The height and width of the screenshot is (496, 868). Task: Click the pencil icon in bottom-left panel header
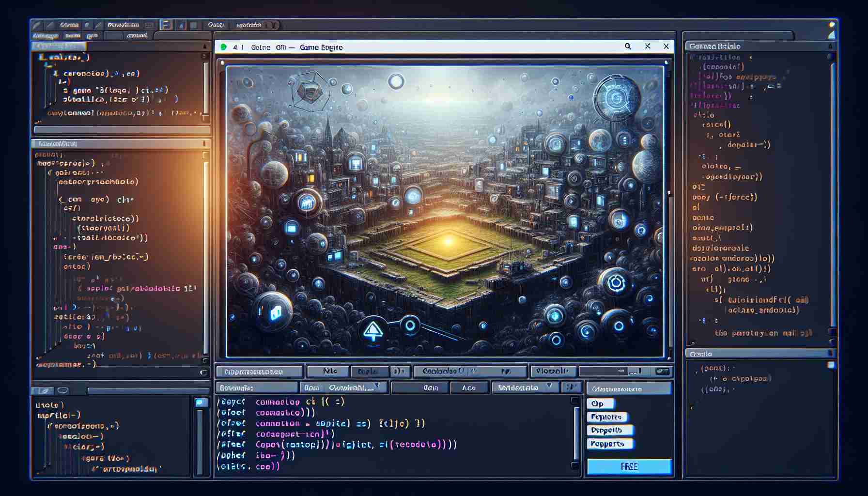pos(44,390)
